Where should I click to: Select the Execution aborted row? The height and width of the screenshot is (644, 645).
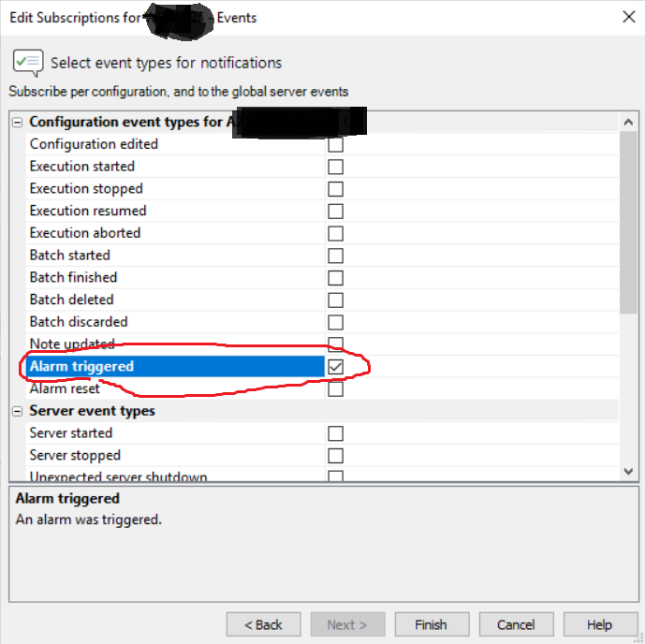pos(322,233)
